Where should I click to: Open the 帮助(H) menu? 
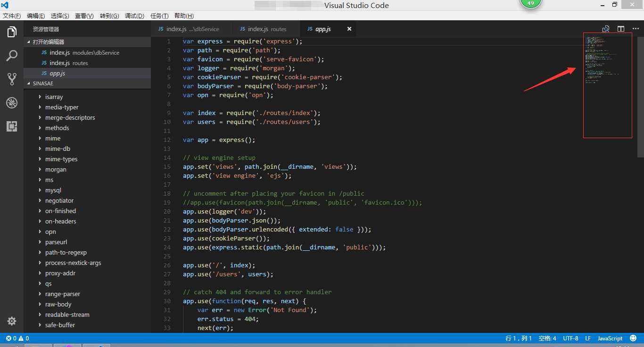(x=184, y=16)
